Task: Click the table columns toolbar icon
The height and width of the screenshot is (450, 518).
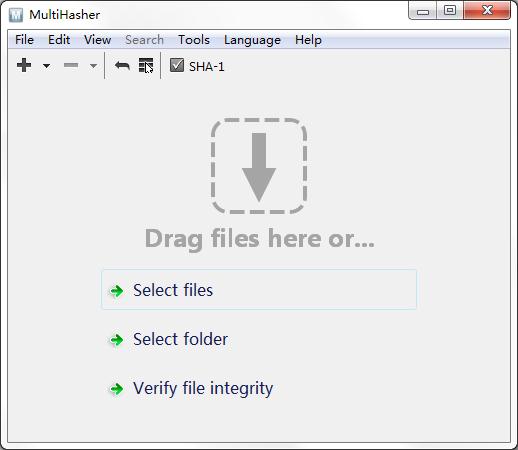Action: [146, 65]
